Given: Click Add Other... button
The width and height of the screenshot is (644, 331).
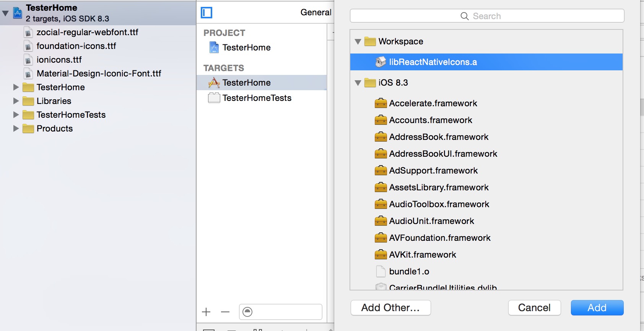Looking at the screenshot, I should 390,308.
